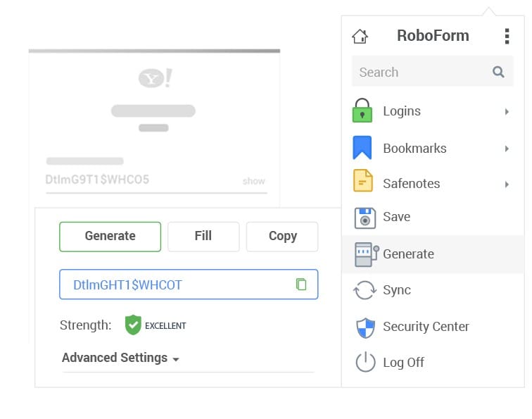Open the RoboForm home icon
This screenshot has height=419, width=532.
click(360, 36)
